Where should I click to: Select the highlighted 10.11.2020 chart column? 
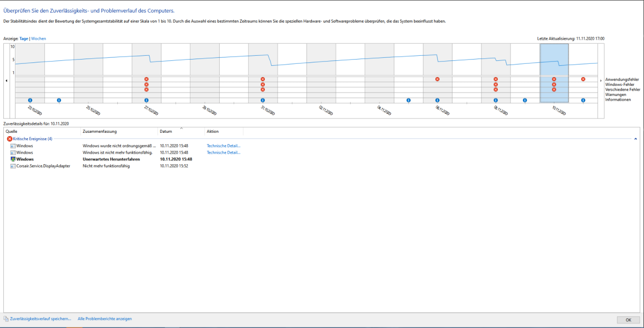pos(554,73)
